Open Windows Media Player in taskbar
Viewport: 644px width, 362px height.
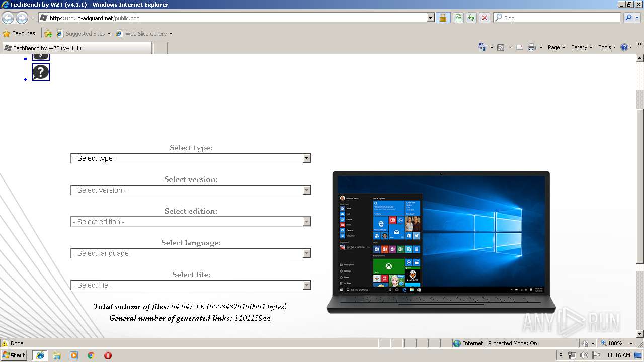tap(74, 355)
